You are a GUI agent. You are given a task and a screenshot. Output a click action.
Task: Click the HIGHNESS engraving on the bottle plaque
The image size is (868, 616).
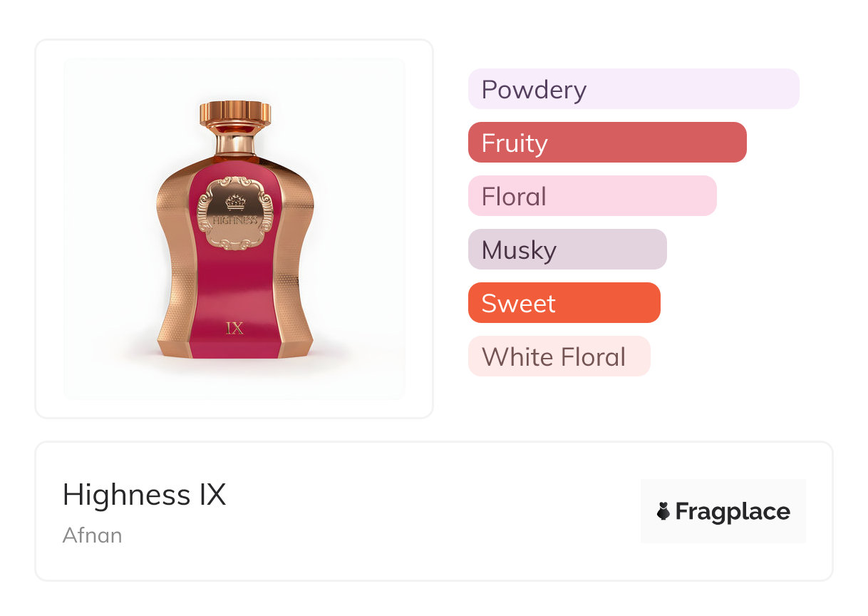pyautogui.click(x=234, y=220)
